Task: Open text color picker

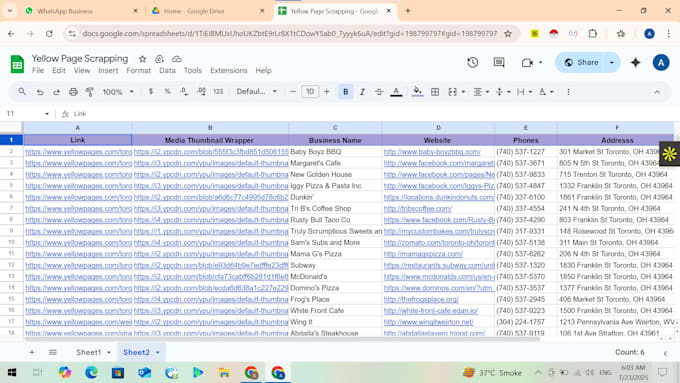Action: pyautogui.click(x=396, y=92)
